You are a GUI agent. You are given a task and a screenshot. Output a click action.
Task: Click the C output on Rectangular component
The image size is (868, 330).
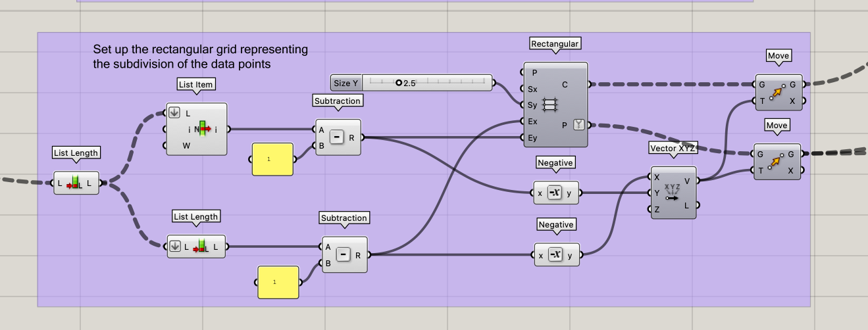pos(566,85)
